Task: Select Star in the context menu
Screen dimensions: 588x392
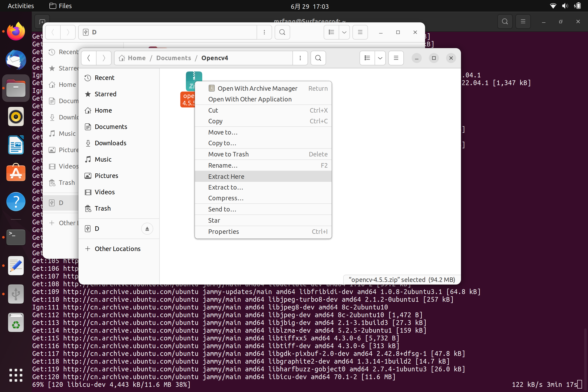Action: [263, 220]
